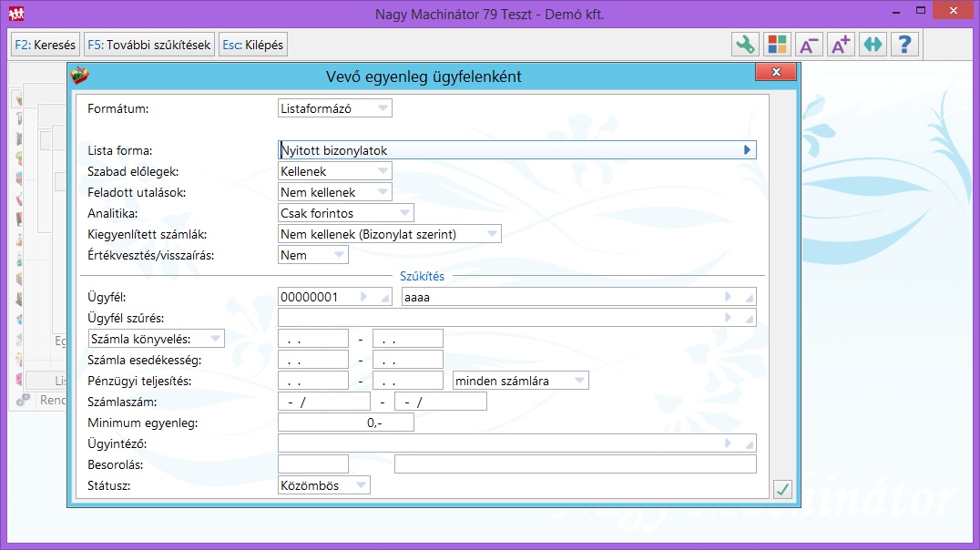This screenshot has width=980, height=550.
Task: Click the Minimum egyenleg: label
Action: 142,423
